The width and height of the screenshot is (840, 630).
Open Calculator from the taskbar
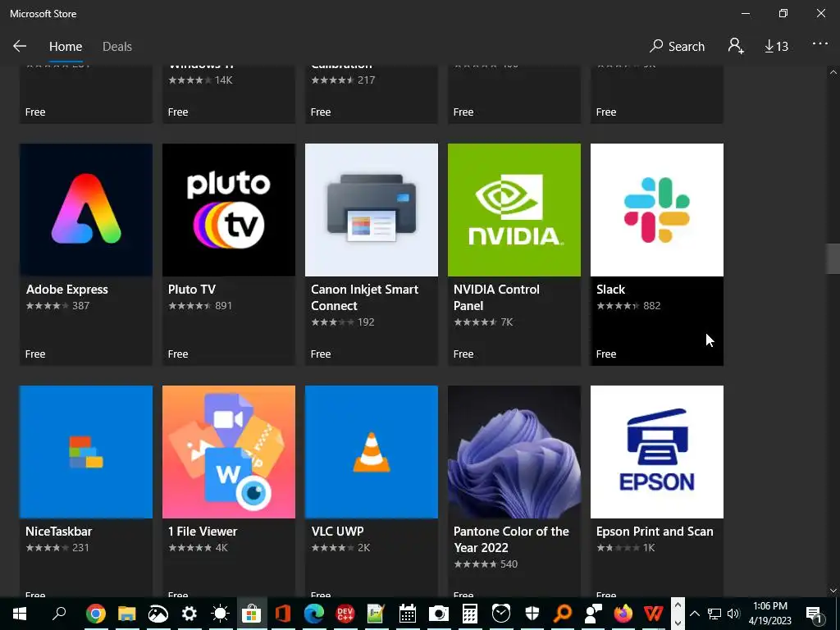point(470,614)
